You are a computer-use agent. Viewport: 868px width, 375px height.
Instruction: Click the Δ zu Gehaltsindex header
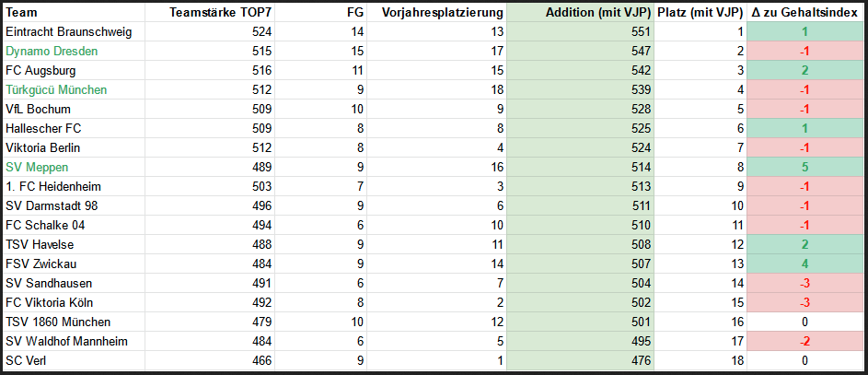[x=804, y=12]
